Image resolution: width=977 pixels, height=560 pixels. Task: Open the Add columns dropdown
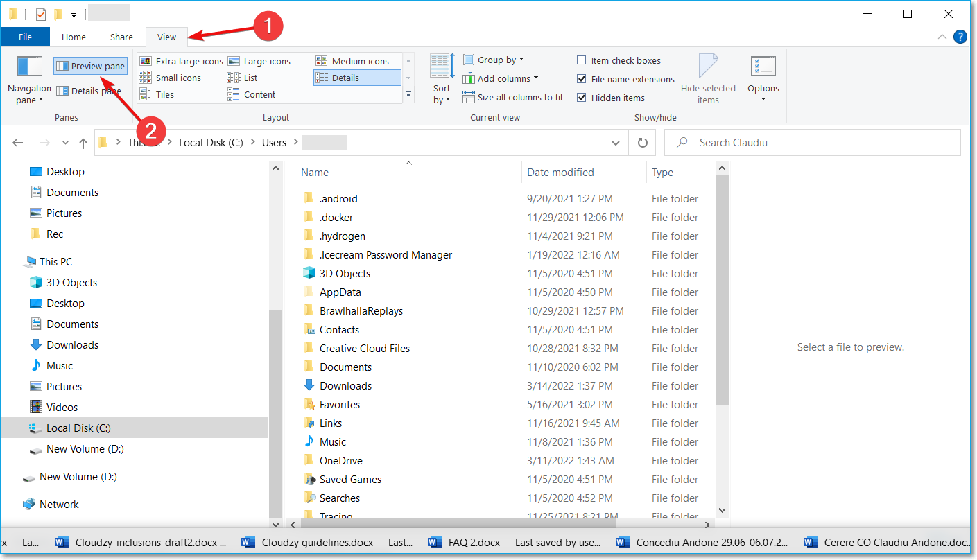pos(501,78)
